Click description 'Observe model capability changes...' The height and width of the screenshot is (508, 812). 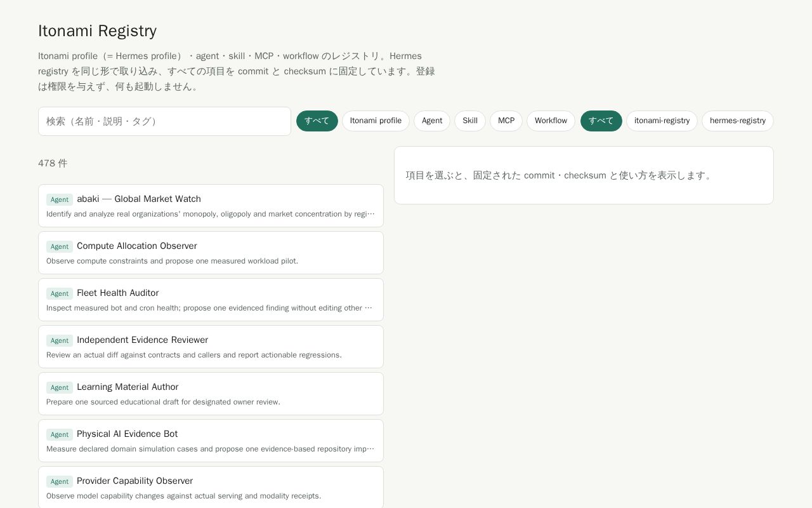pyautogui.click(x=184, y=496)
